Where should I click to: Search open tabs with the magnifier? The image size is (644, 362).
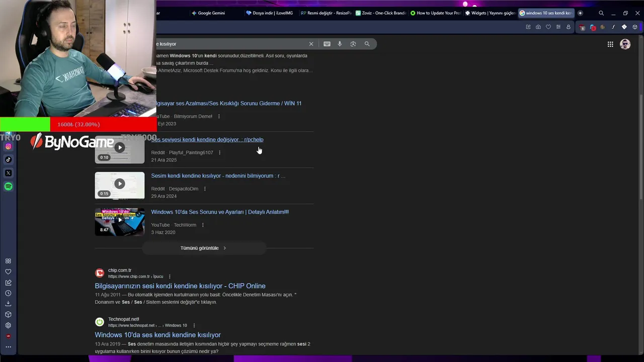tap(601, 13)
